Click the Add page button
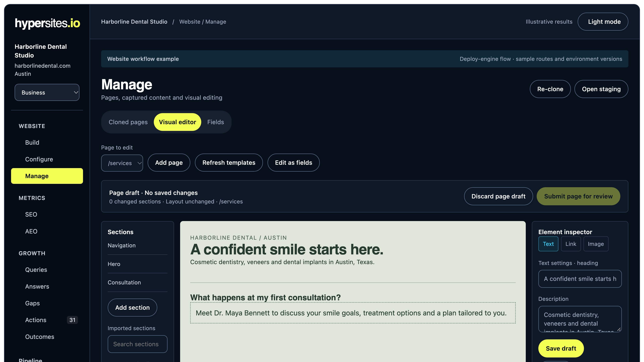Screen dimensions: 644x362 tap(169, 163)
